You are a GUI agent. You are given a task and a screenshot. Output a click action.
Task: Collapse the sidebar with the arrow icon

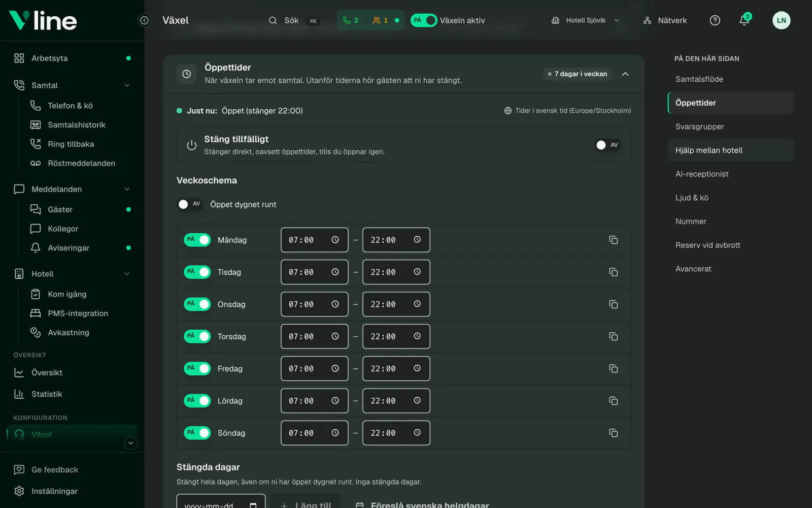tap(145, 20)
